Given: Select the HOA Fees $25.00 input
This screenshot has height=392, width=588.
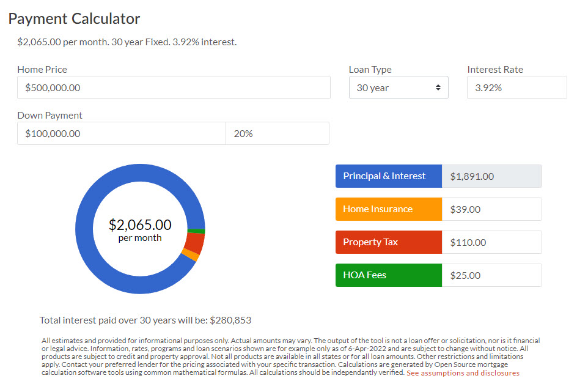Looking at the screenshot, I should (491, 275).
